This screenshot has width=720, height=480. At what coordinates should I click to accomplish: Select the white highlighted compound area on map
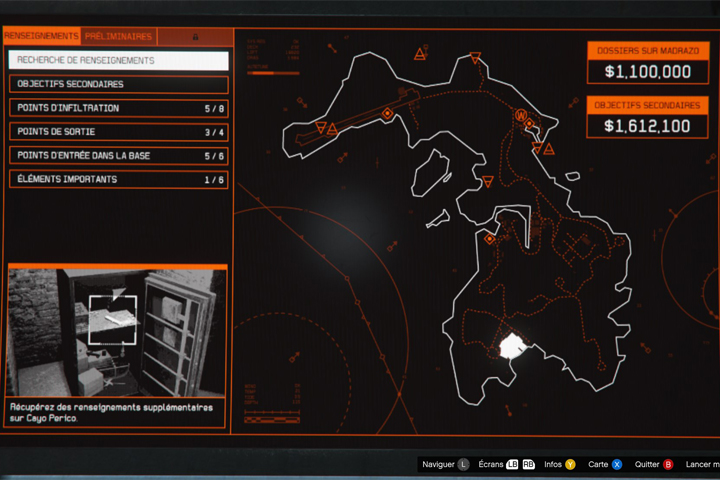tap(512, 346)
